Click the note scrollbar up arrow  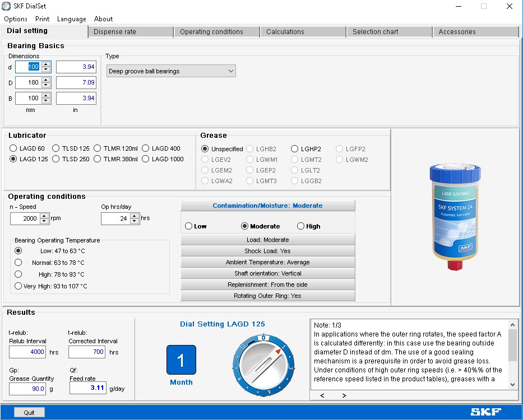tap(513, 325)
